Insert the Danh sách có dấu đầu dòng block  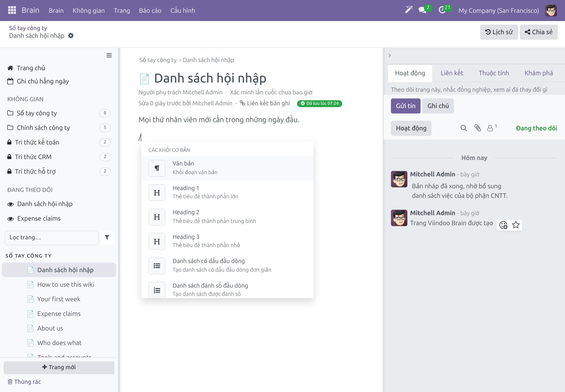(227, 266)
